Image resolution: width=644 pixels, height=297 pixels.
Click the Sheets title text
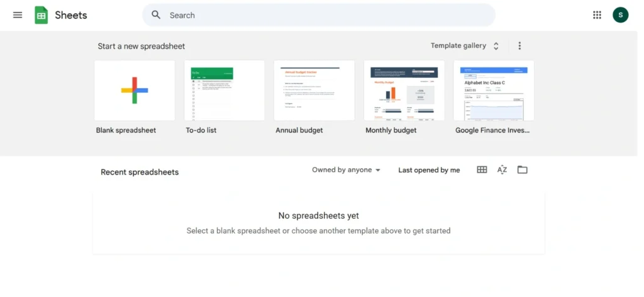pos(71,15)
